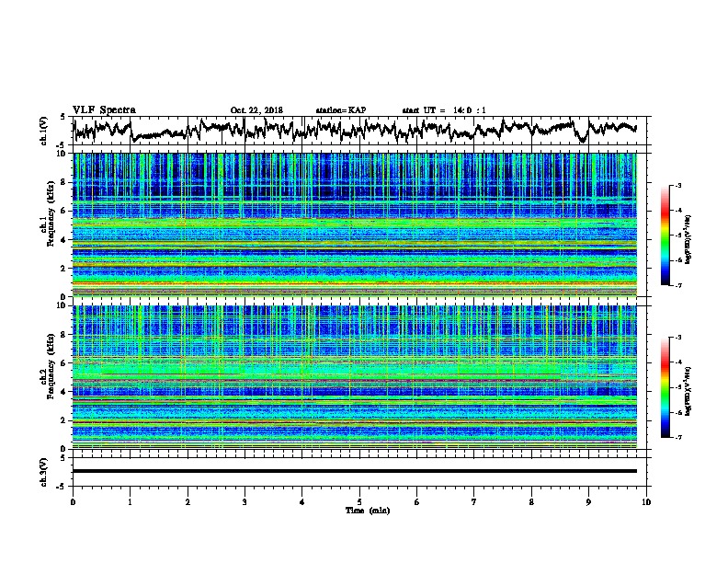The image size is (728, 563).
Task: Click the upper color bar's log(PSD) unit label
Action: [688, 239]
